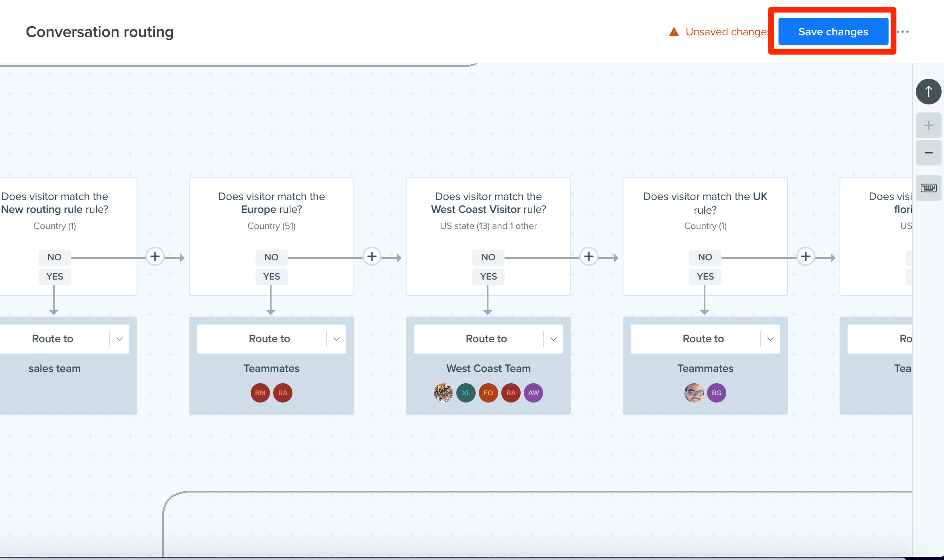Click RA avatar under Europe teammates

tap(283, 393)
